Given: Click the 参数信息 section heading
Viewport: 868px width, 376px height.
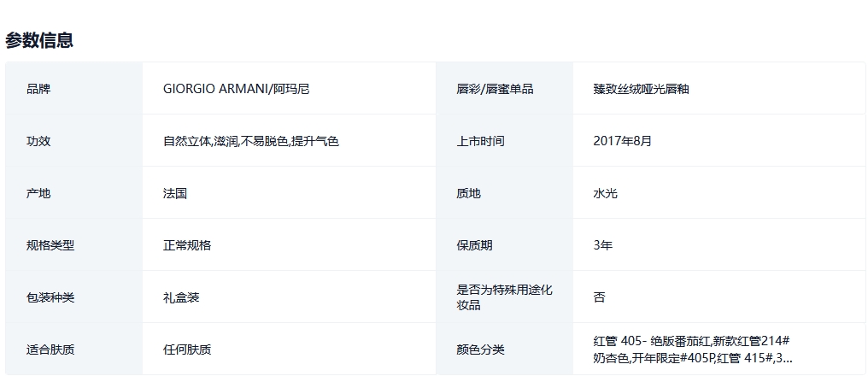Looking at the screenshot, I should click(x=39, y=40).
